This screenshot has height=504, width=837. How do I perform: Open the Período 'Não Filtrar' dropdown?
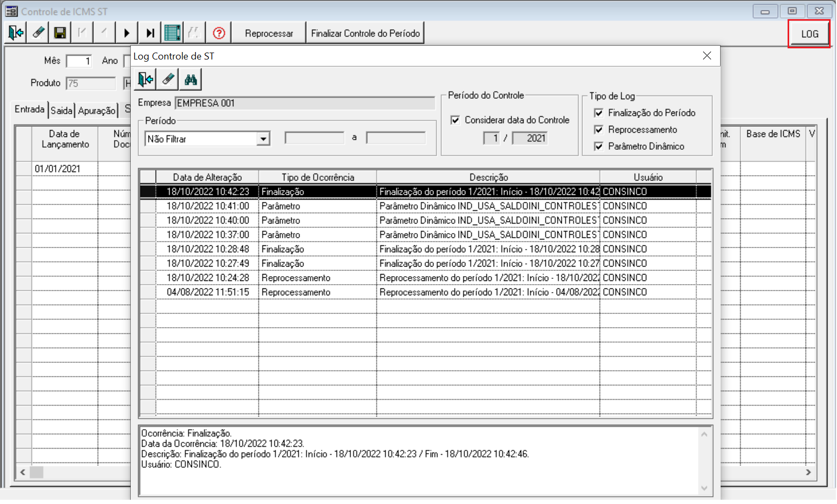pyautogui.click(x=263, y=139)
